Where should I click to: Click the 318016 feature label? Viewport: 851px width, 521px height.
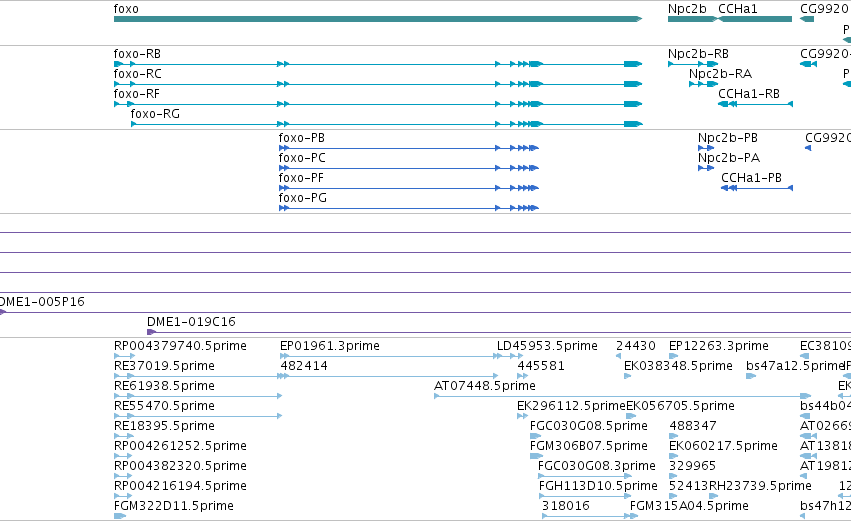[566, 506]
